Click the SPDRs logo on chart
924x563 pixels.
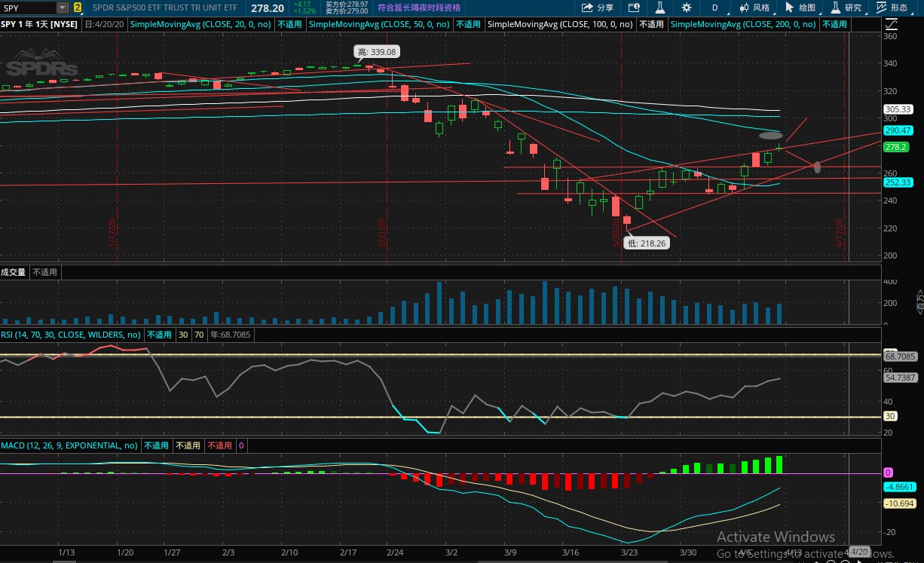tap(41, 63)
